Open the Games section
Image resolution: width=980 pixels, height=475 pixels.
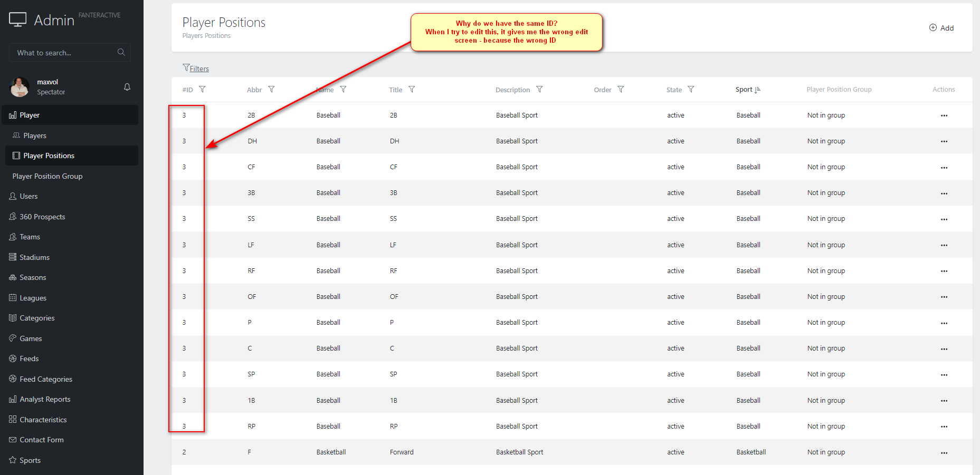(x=70, y=338)
